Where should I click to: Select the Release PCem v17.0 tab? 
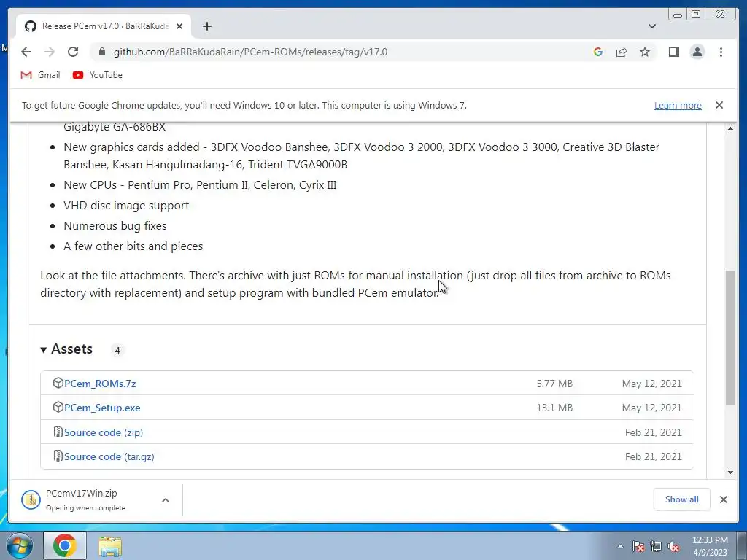point(104,26)
